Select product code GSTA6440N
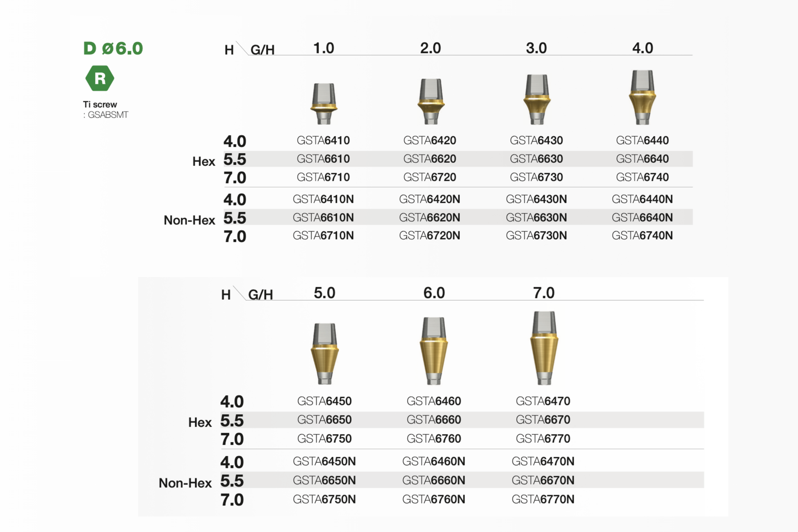Image resolution: width=798 pixels, height=532 pixels. [642, 199]
